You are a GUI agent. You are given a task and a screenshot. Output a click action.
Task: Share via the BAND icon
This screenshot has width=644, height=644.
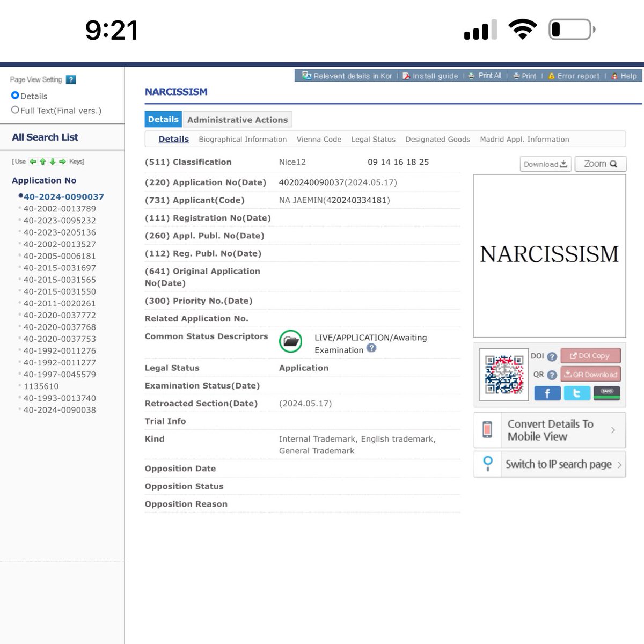[x=606, y=393]
